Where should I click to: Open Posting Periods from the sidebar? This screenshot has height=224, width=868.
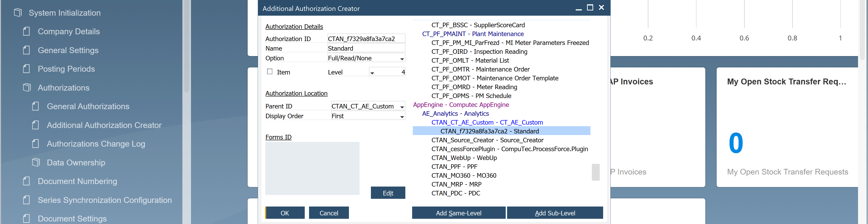(66, 69)
